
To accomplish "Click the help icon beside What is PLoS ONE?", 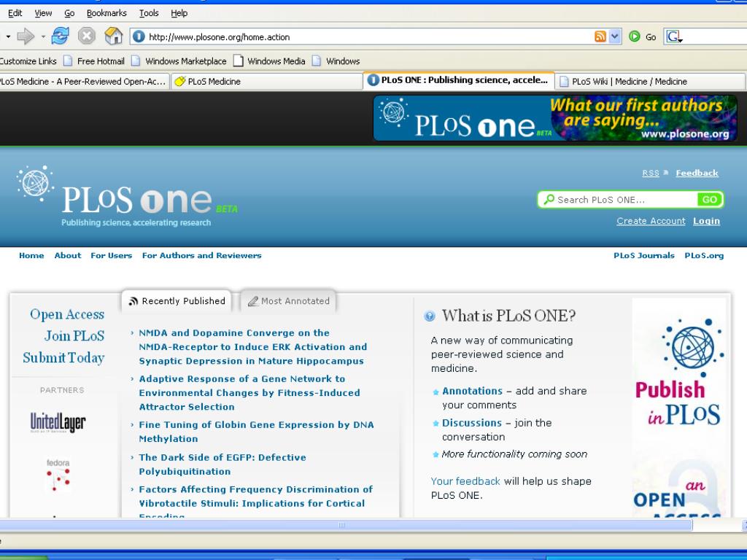I will coord(430,316).
